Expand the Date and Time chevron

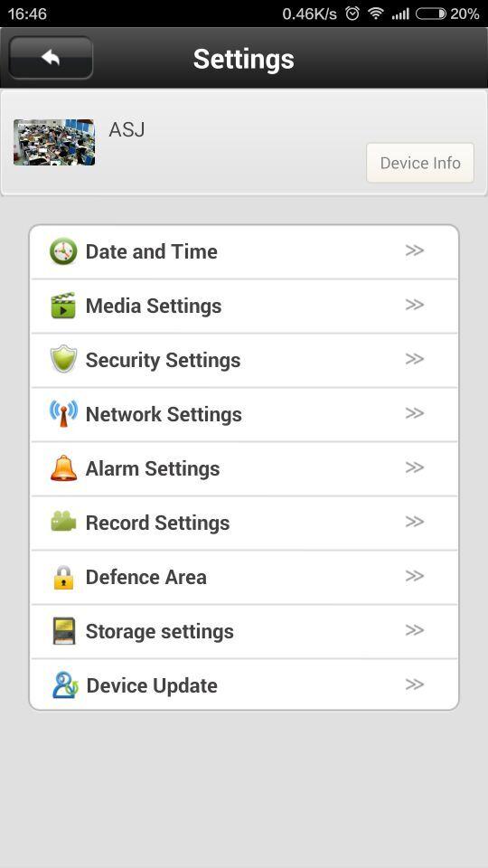point(415,250)
